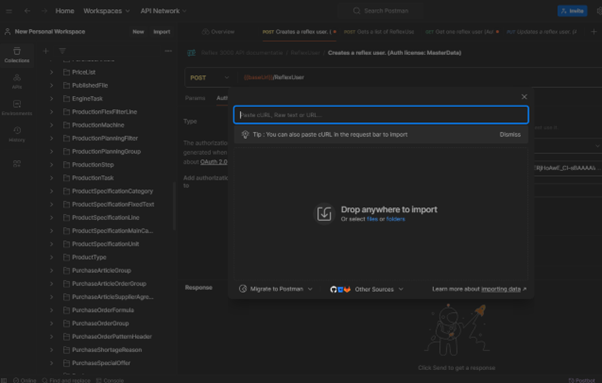Screen dimensions: 602x383
Task: Switch to the Get one reflex user tab
Action: pyautogui.click(x=462, y=32)
